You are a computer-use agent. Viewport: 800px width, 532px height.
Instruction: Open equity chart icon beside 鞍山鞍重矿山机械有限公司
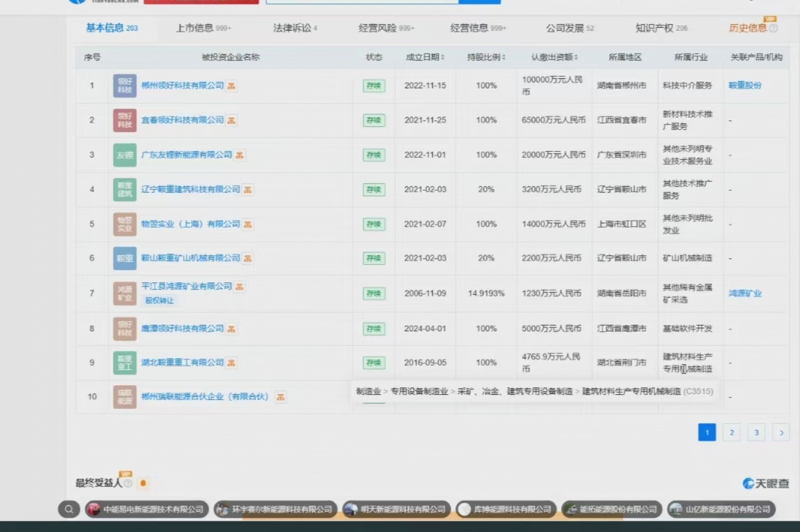[x=248, y=258]
